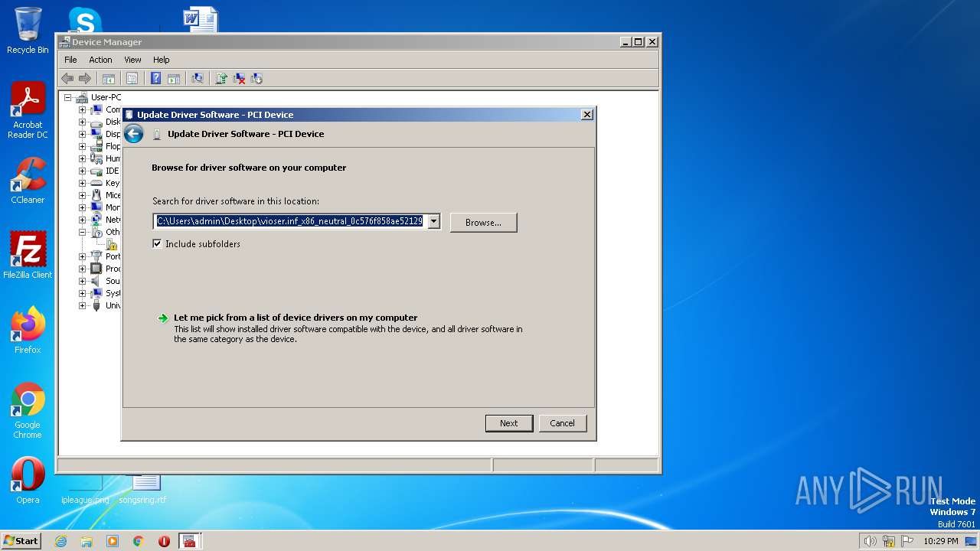Screen dimensions: 980x551
Task: Click the action pane toolbar icon
Action: (x=174, y=78)
